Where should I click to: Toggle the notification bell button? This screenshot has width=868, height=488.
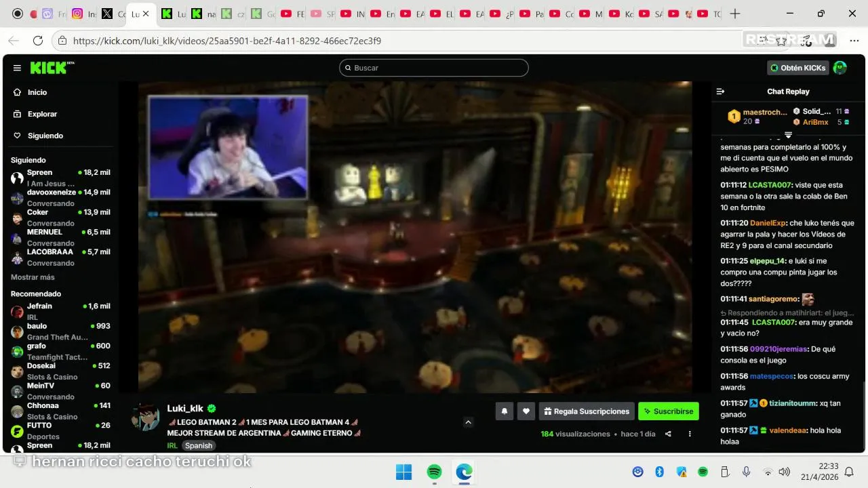504,411
